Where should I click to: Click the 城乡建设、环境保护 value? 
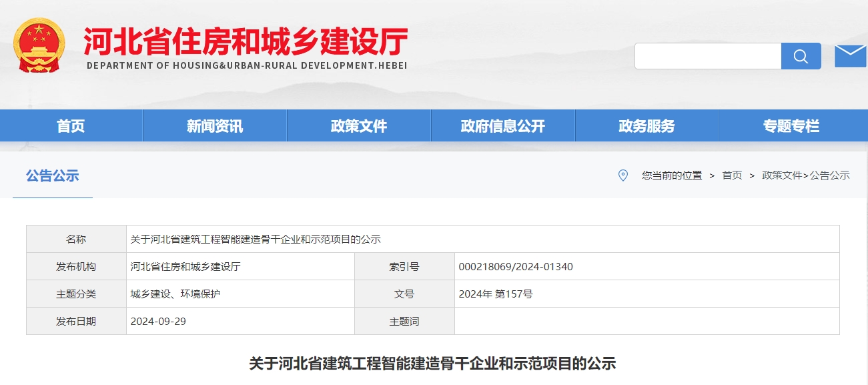pos(175,294)
